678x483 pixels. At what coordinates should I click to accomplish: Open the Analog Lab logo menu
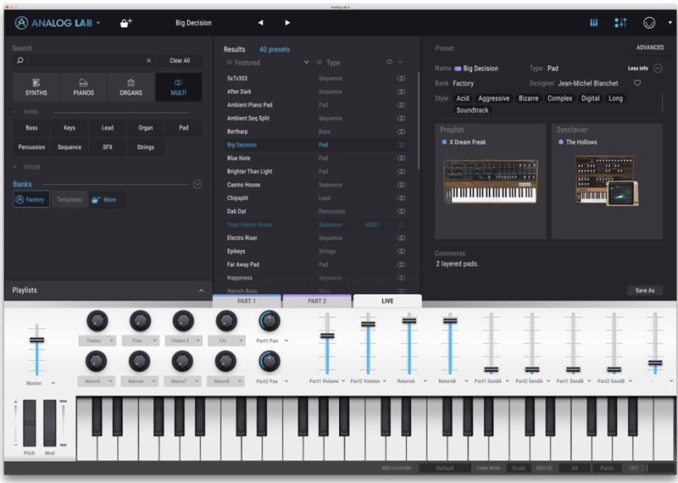pos(57,23)
